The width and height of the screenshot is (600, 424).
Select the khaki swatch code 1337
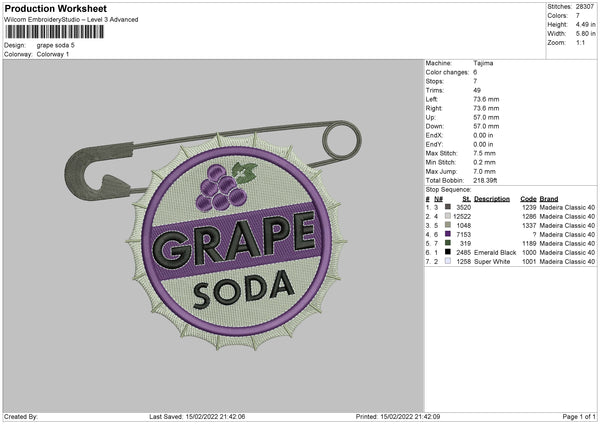[448, 225]
